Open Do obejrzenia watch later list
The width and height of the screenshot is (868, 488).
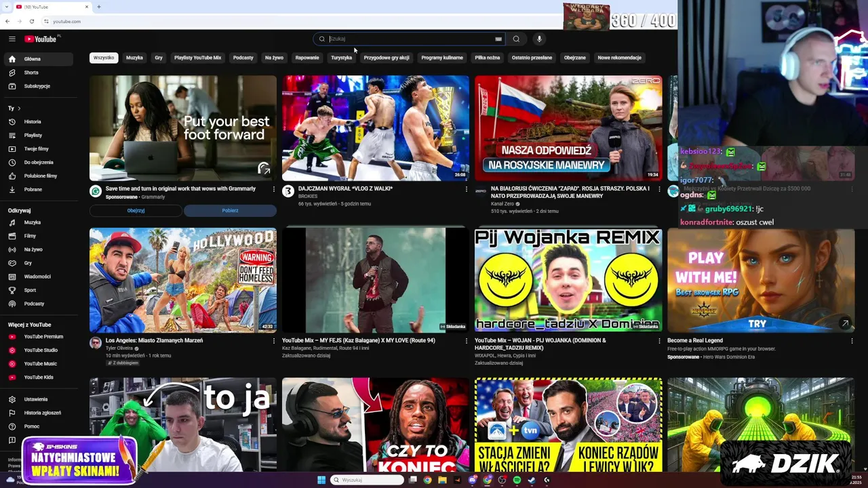pyautogui.click(x=38, y=163)
